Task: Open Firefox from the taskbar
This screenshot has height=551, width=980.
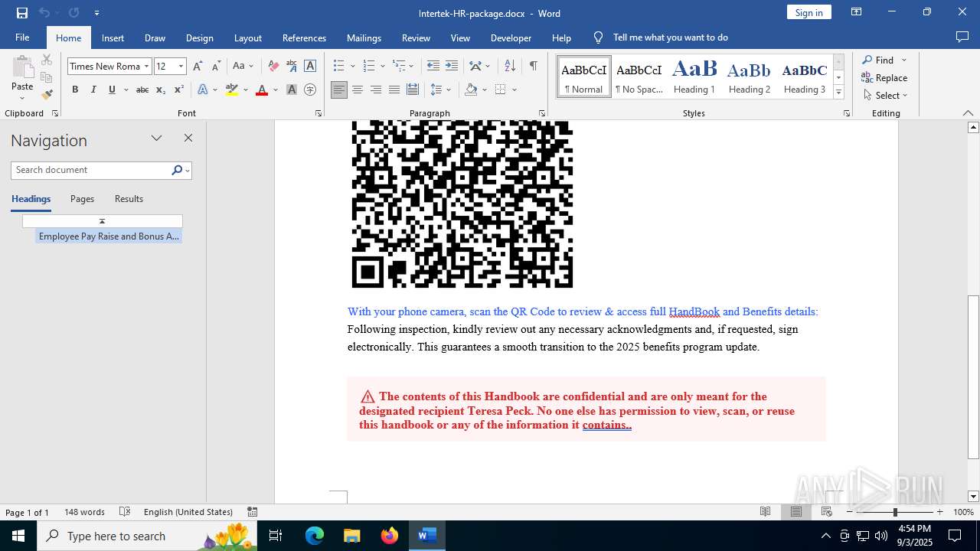Action: click(390, 536)
